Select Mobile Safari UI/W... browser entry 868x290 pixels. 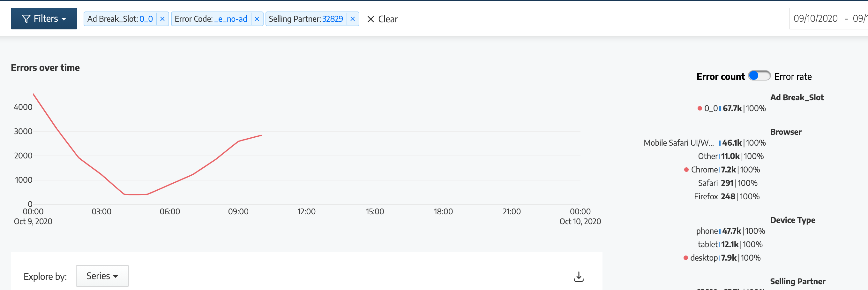(679, 143)
